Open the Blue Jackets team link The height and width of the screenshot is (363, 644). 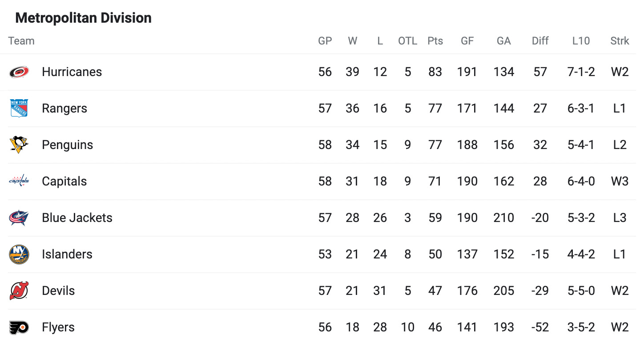click(x=77, y=218)
